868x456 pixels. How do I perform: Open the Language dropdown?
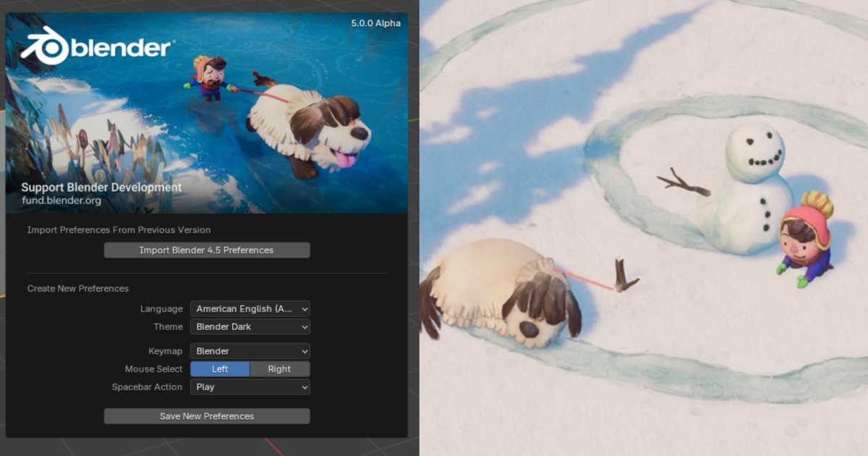(250, 309)
